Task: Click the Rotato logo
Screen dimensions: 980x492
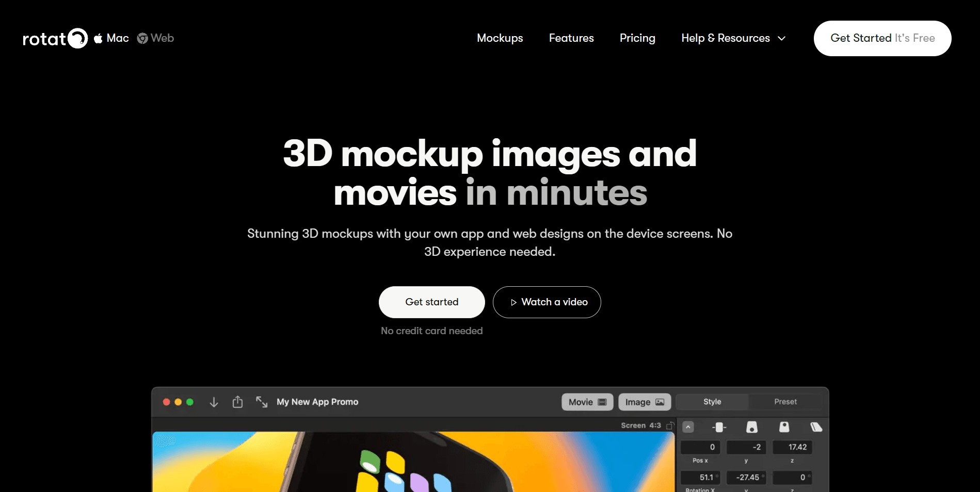Action: 55,39
